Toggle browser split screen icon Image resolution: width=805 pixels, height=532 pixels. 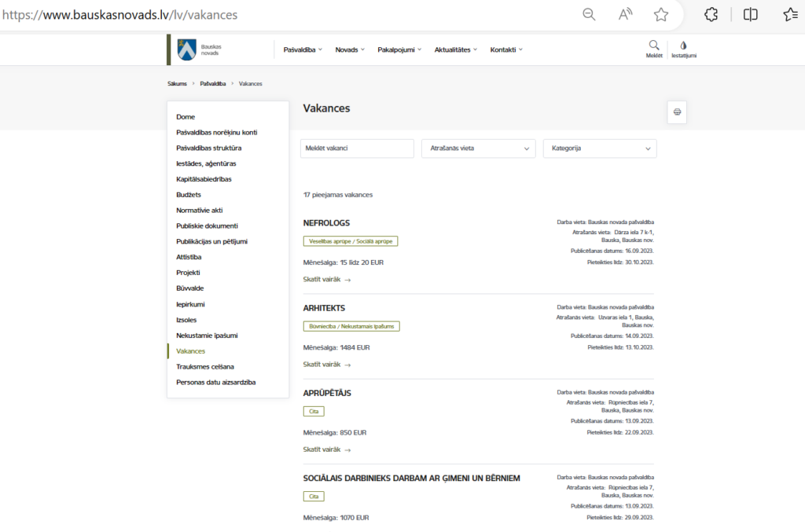751,14
